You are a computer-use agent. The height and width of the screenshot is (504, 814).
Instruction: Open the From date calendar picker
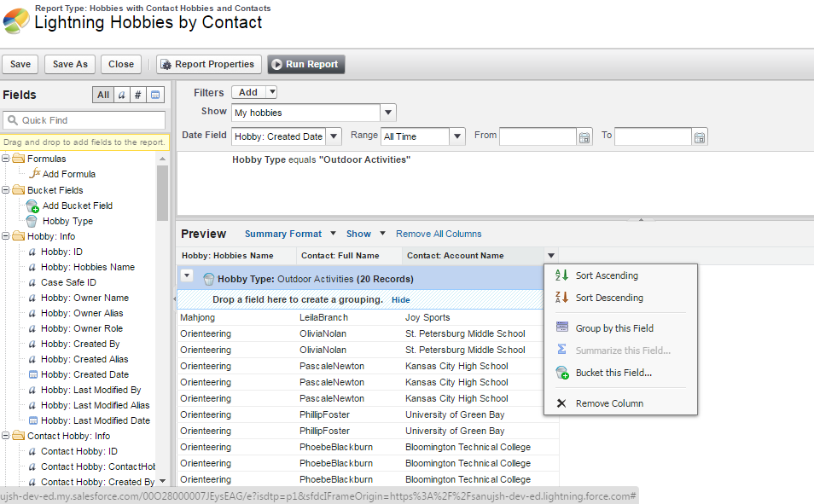(x=584, y=137)
